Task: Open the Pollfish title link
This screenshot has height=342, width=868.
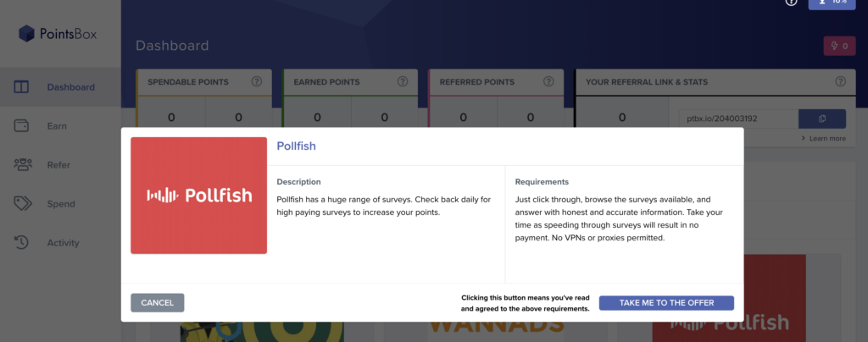Action: click(x=296, y=146)
